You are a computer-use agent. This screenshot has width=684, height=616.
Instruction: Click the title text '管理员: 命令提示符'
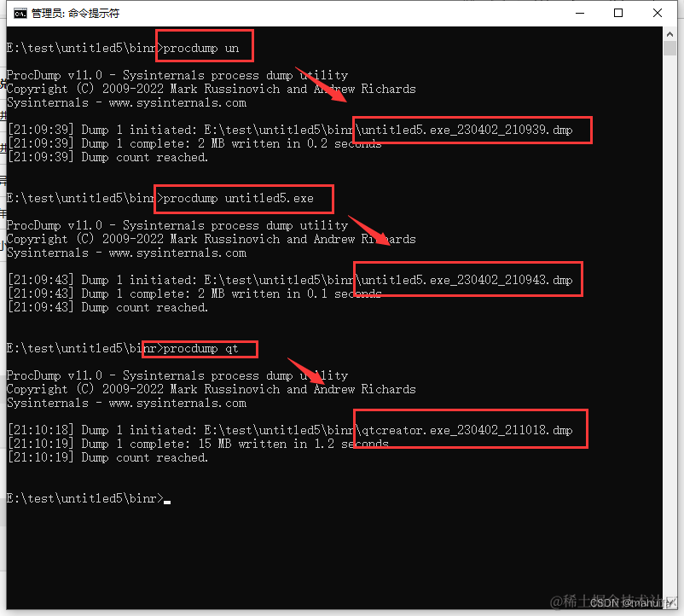75,14
